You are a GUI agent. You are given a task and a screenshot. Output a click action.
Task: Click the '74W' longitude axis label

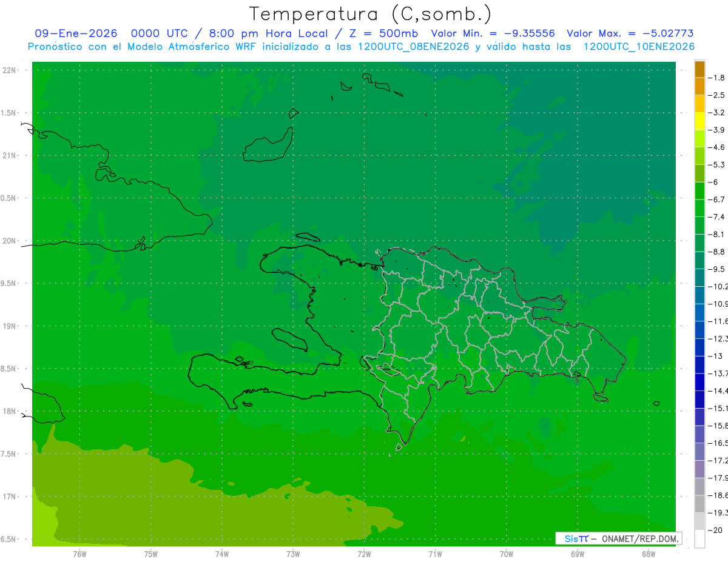coord(222,554)
